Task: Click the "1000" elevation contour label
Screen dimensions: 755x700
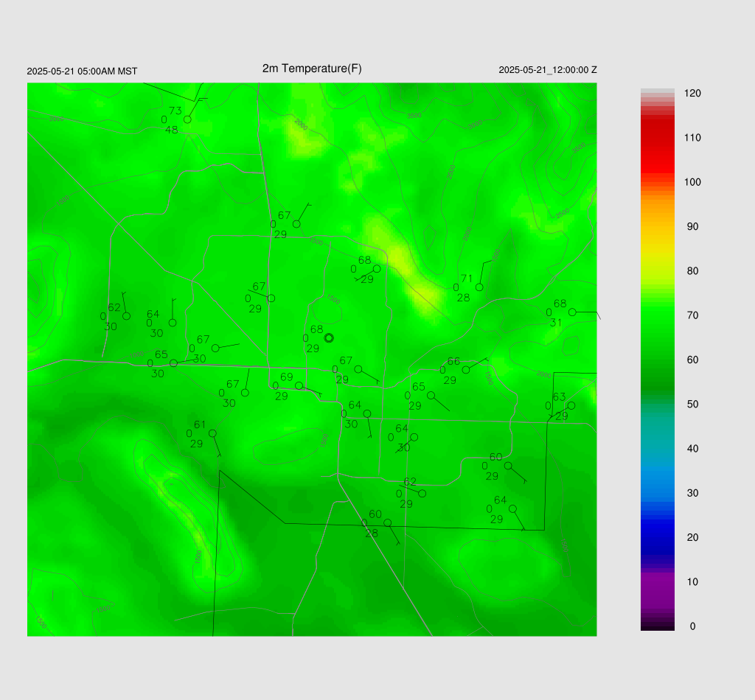Action: tap(136, 355)
